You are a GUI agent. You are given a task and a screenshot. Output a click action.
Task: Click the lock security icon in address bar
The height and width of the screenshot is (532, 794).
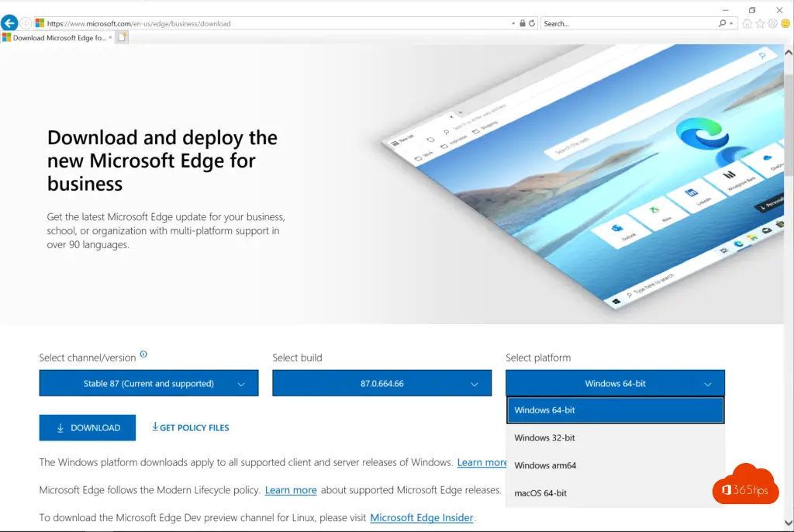[523, 23]
